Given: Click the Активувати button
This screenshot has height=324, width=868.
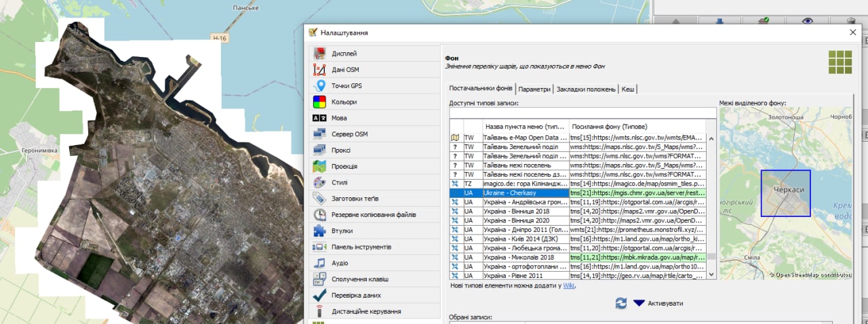Looking at the screenshot, I should (658, 303).
